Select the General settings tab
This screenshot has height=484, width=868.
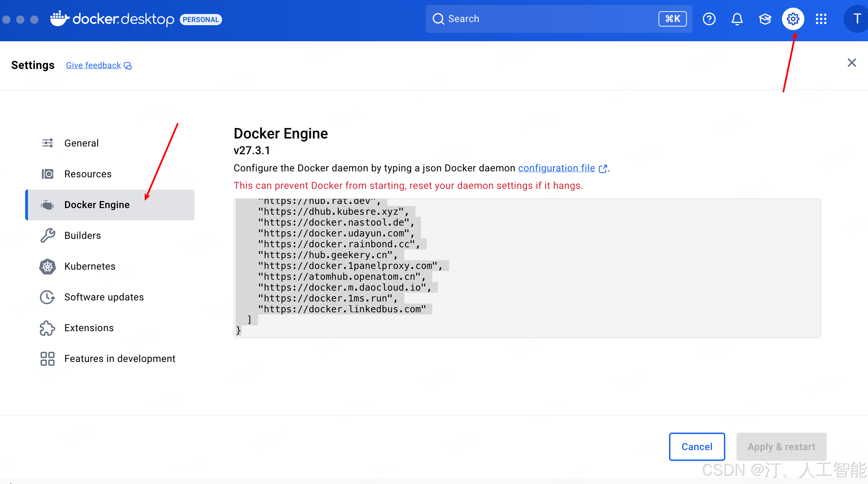[x=81, y=143]
